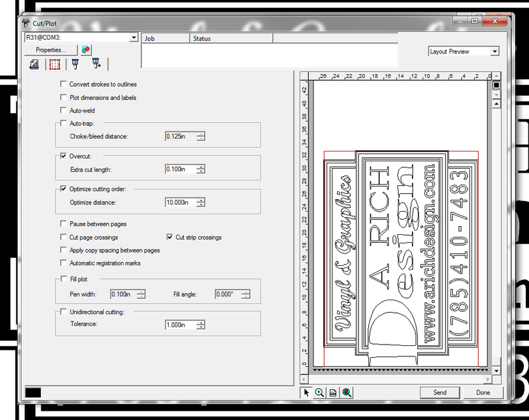
Task: Increase Fill angle using its up arrow
Action: pyautogui.click(x=246, y=292)
